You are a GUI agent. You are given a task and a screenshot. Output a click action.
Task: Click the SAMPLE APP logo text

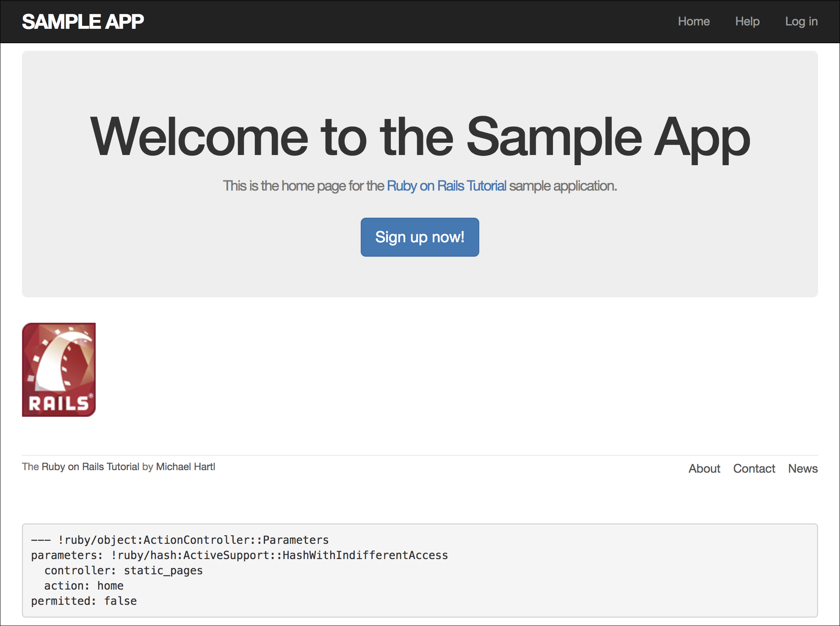83,22
